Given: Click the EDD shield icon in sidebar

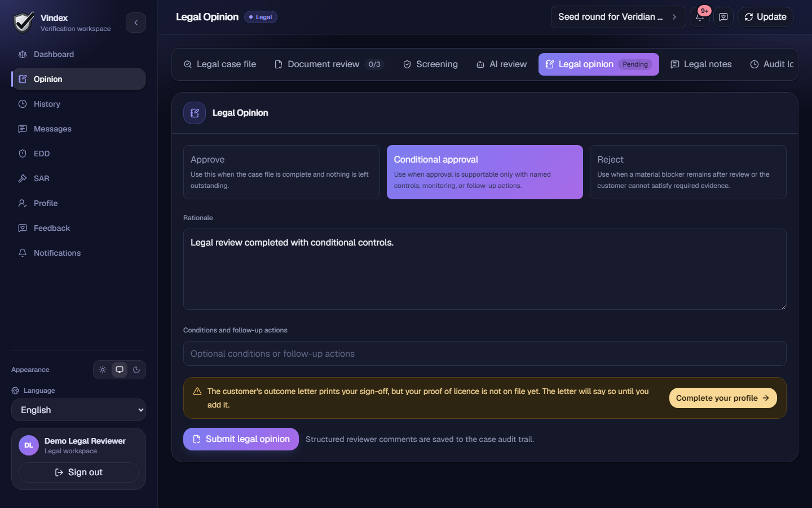Looking at the screenshot, I should pyautogui.click(x=23, y=154).
